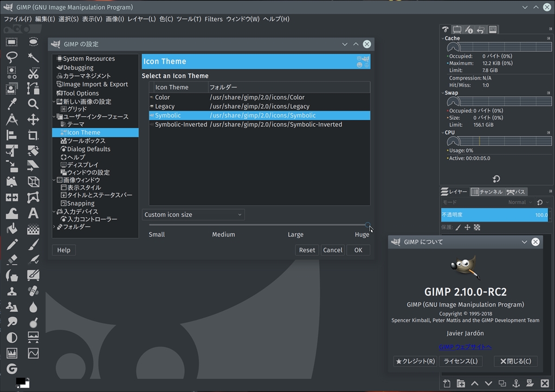Click the icon size slider handle
The height and width of the screenshot is (392, 555).
pos(368,225)
